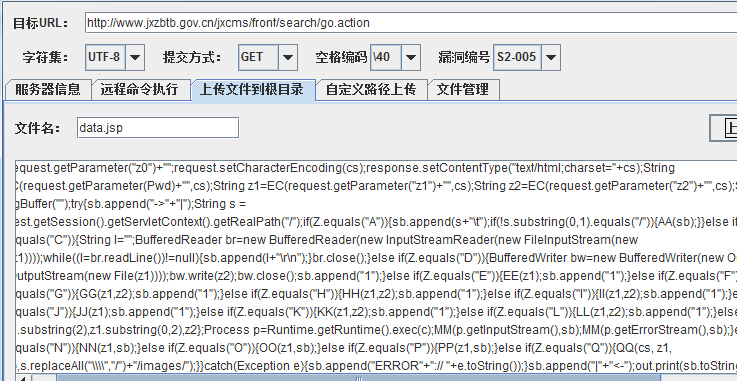Screen dimensions: 737x381
Task: Click code line containing bw.write(z2)
Action: point(376,276)
